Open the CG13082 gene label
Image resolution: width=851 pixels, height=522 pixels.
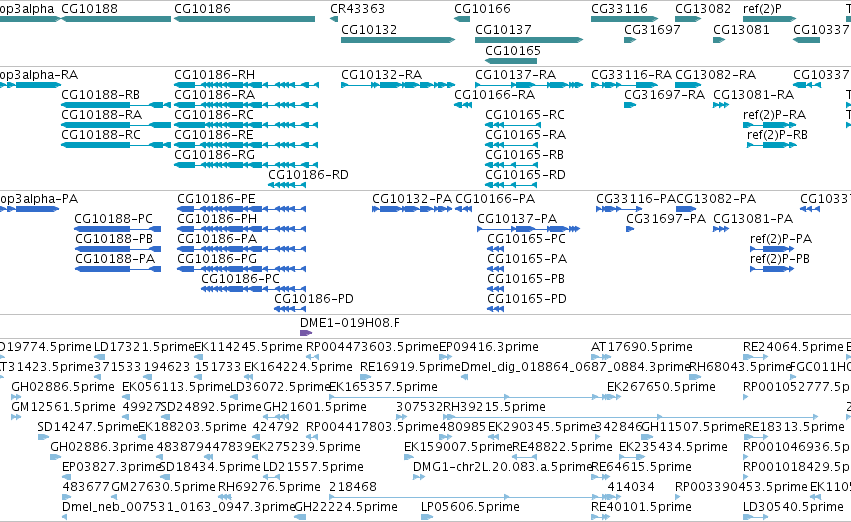coord(703,9)
